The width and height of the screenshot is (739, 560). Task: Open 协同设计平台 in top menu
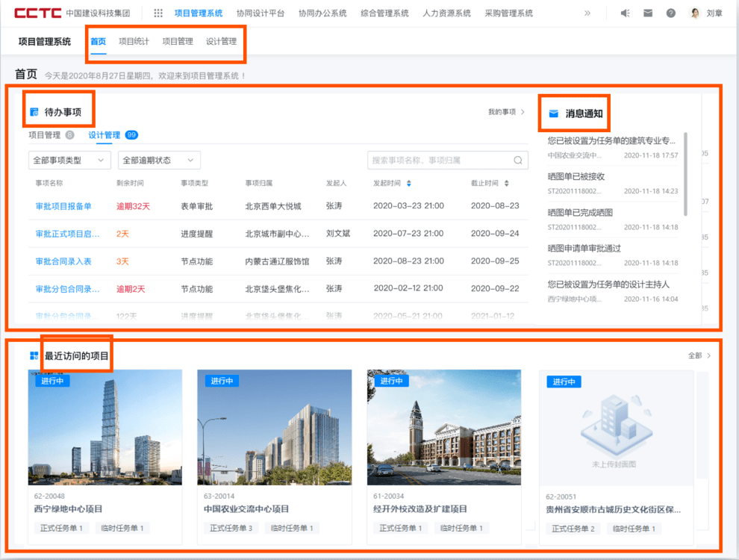[261, 13]
